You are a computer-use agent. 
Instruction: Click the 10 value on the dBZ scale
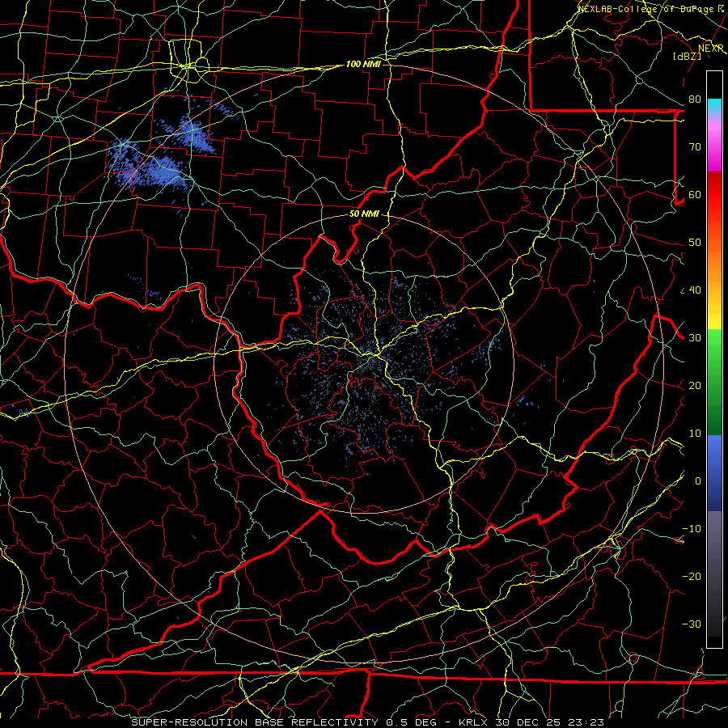tap(695, 434)
